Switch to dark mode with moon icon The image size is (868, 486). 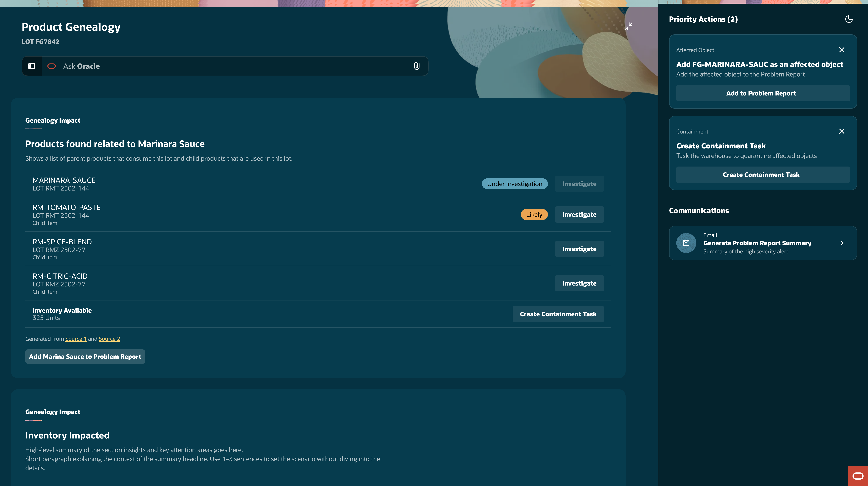click(849, 19)
